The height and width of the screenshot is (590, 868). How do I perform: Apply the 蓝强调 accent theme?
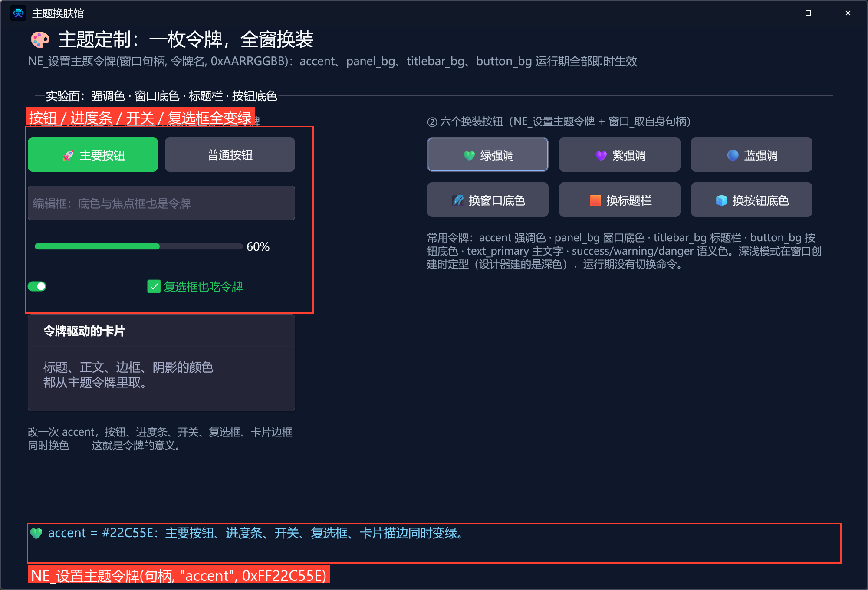tap(752, 154)
